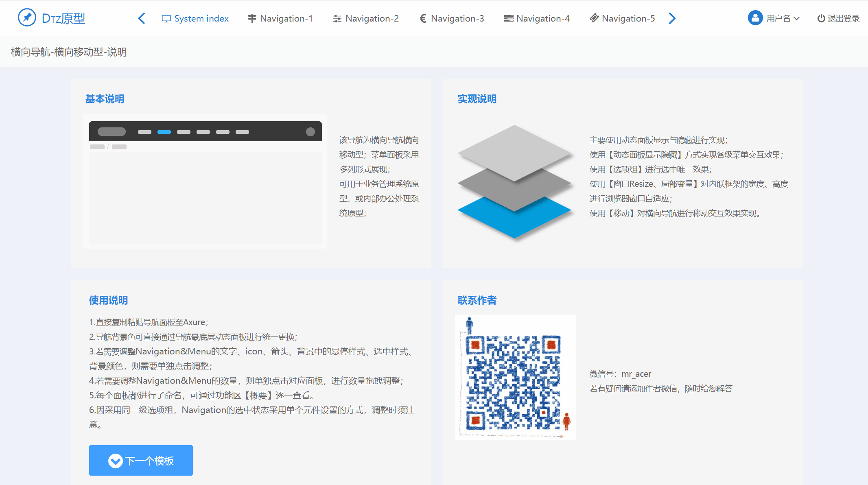Click the line 5.每个面板都进行了命名
Image resolution: width=868 pixels, height=485 pixels.
tap(201, 395)
